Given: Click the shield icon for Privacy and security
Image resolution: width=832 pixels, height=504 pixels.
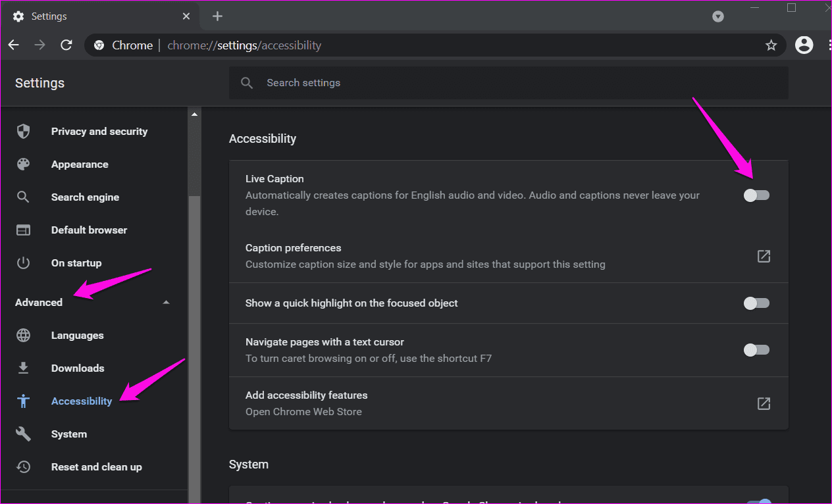Looking at the screenshot, I should (23, 132).
